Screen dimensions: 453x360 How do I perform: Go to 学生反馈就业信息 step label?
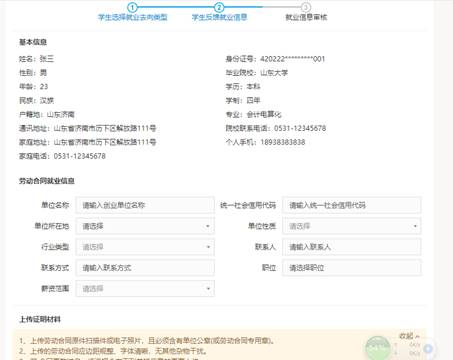tap(219, 17)
